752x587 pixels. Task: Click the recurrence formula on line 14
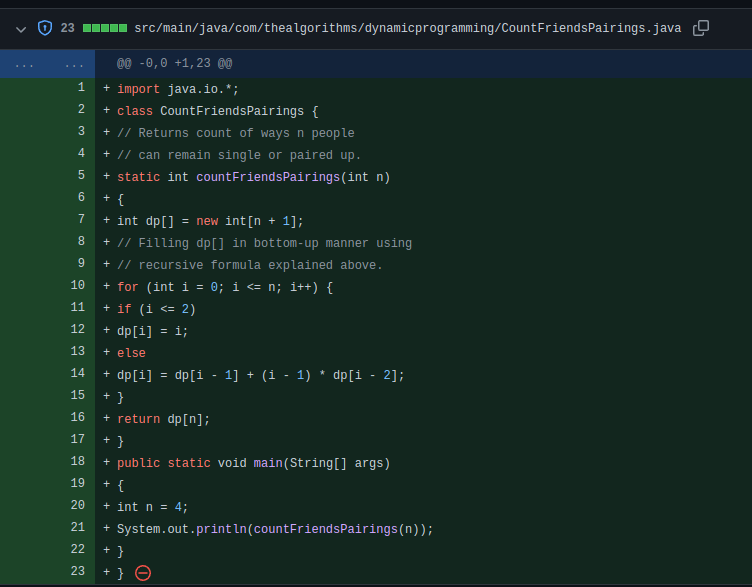(x=261, y=376)
